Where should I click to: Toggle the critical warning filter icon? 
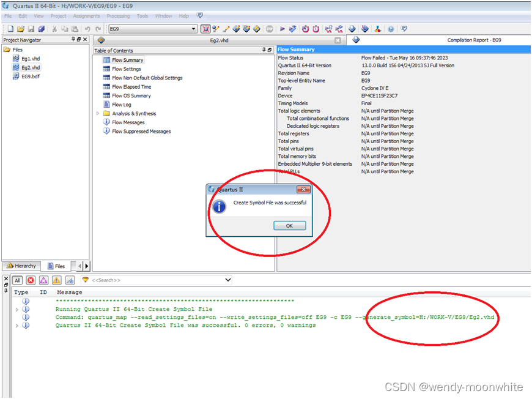(44, 280)
